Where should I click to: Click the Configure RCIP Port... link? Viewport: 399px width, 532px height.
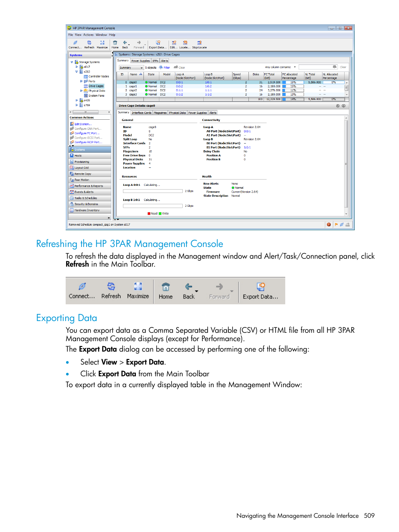88,142
